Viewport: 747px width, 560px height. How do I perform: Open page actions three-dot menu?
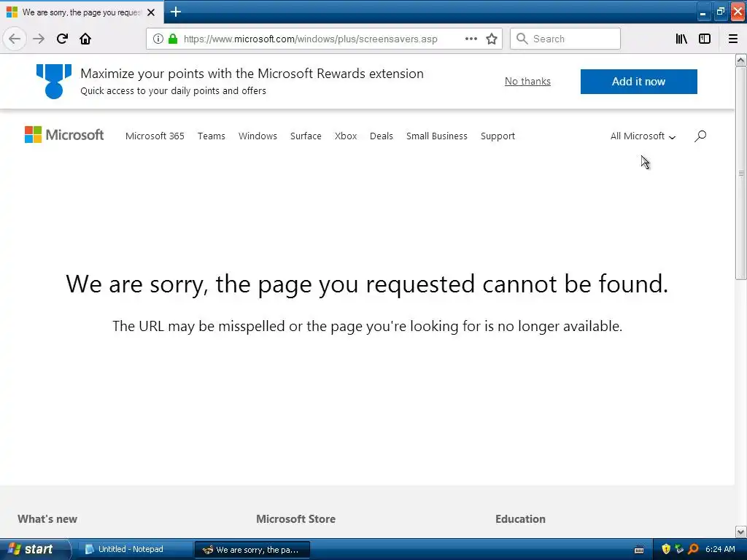point(471,39)
